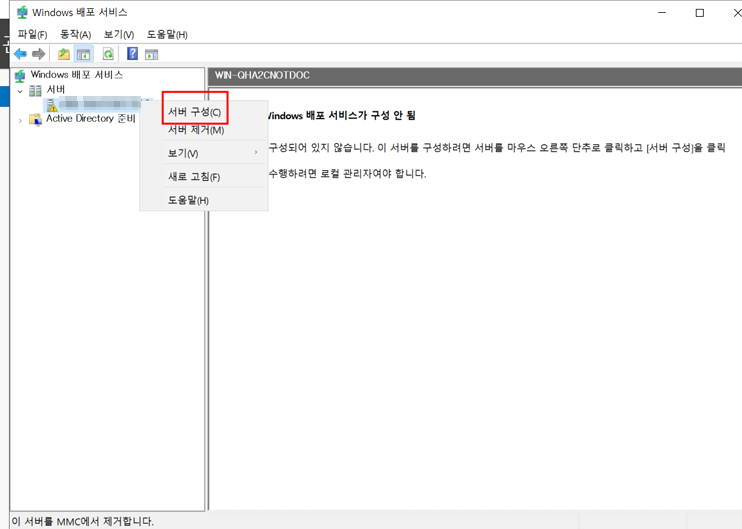The width and height of the screenshot is (742, 529).
Task: Click the WIN-QHA2CNOTDOC header bar
Action: 475,76
